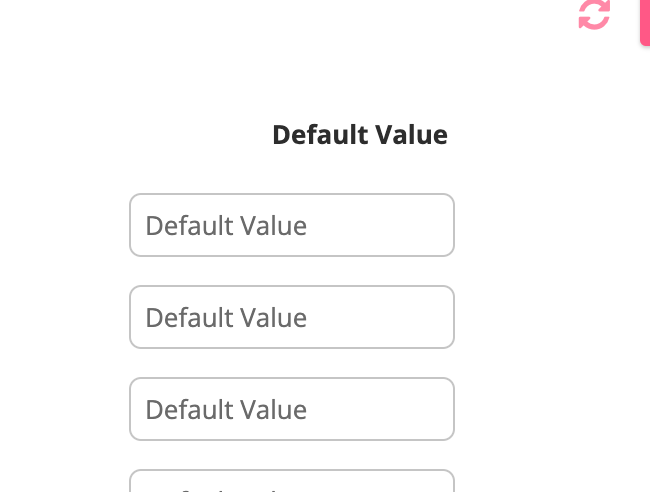The height and width of the screenshot is (492, 650).
Task: Click the pink button at the right edge
Action: [645, 22]
